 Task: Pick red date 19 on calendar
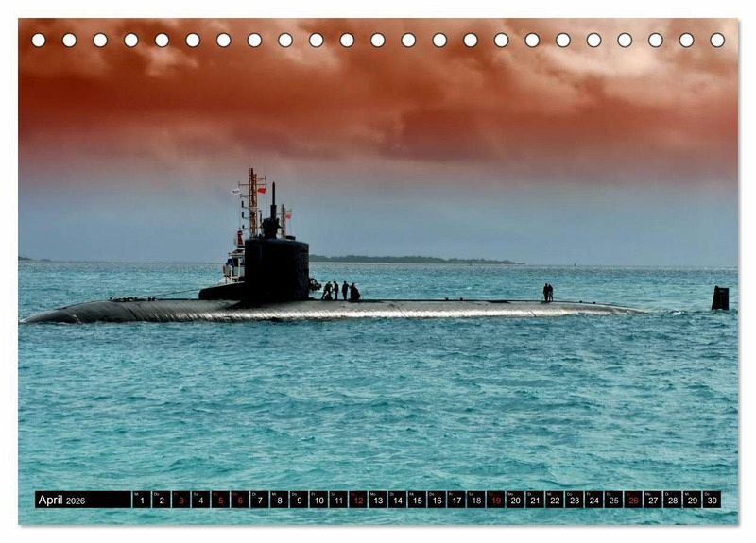(495, 500)
